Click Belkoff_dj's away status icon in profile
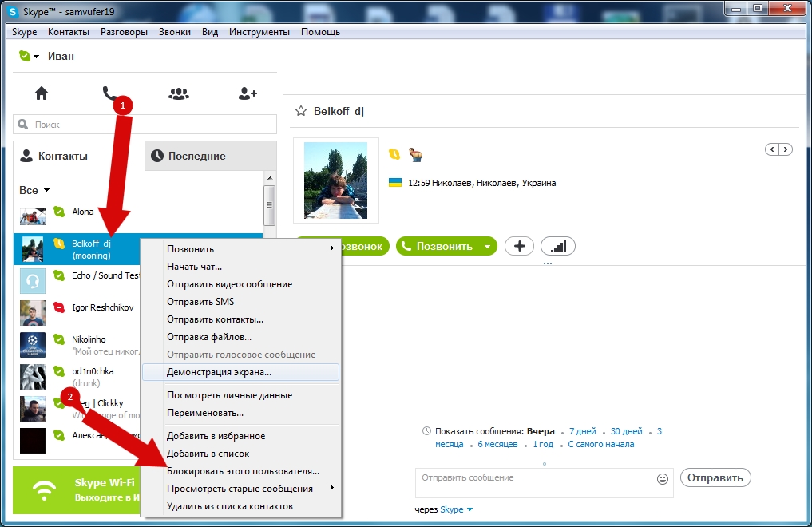 (394, 154)
